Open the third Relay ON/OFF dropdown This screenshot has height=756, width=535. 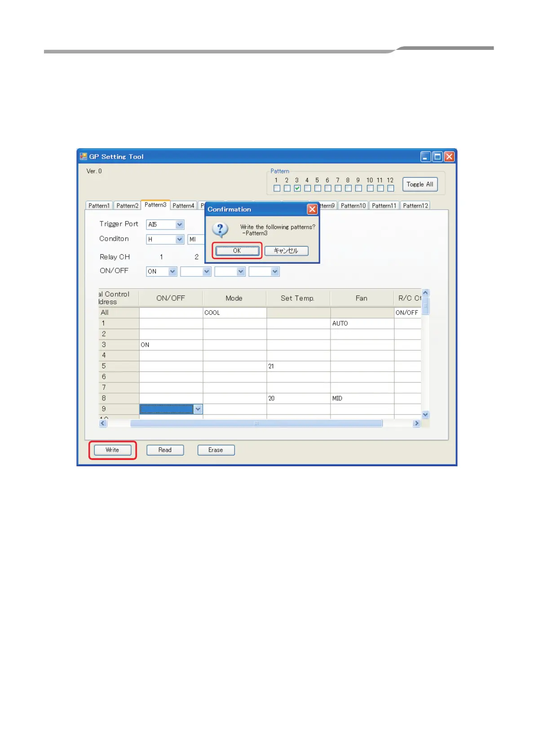coord(241,271)
